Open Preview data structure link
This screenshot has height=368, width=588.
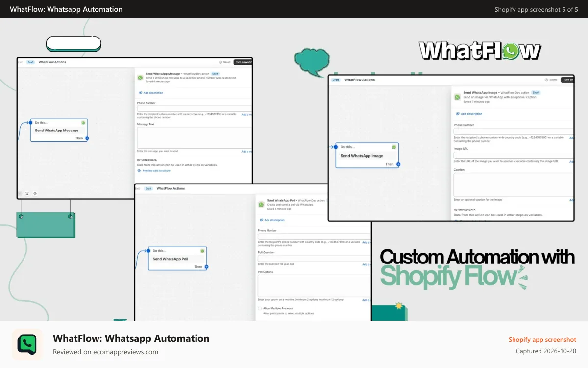[x=156, y=171]
